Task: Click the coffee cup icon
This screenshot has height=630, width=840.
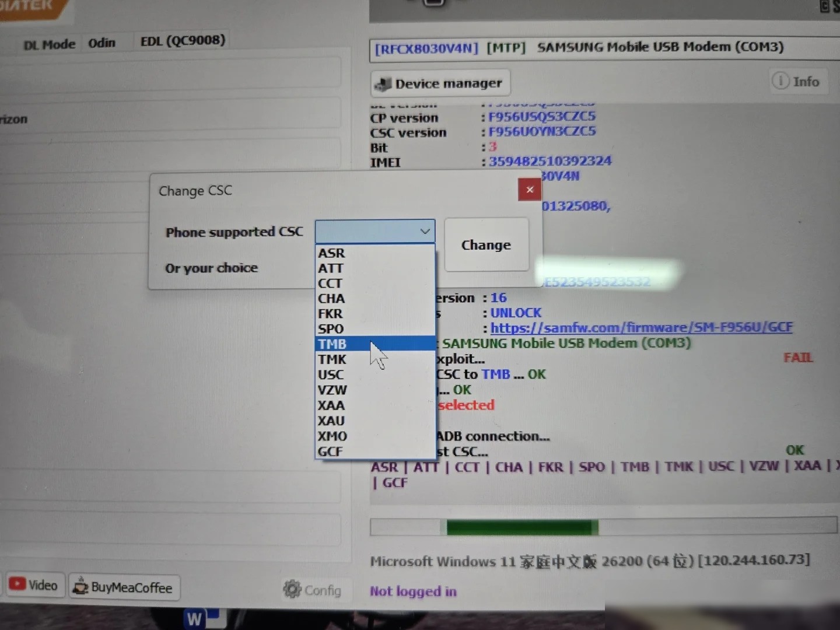Action: [x=80, y=587]
